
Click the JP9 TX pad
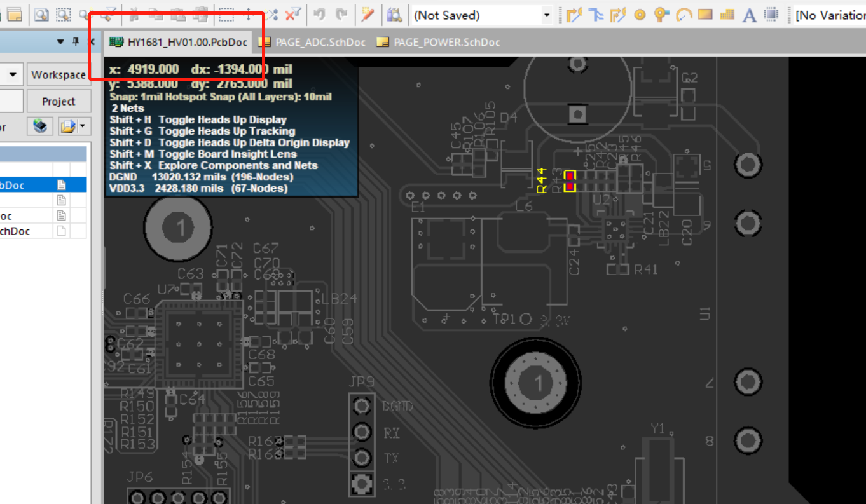[x=362, y=457]
